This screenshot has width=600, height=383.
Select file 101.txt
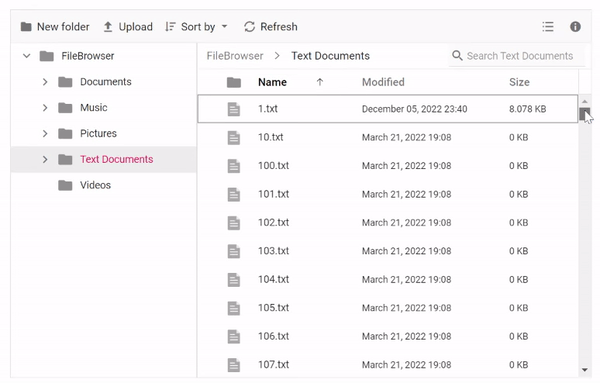tap(388, 194)
